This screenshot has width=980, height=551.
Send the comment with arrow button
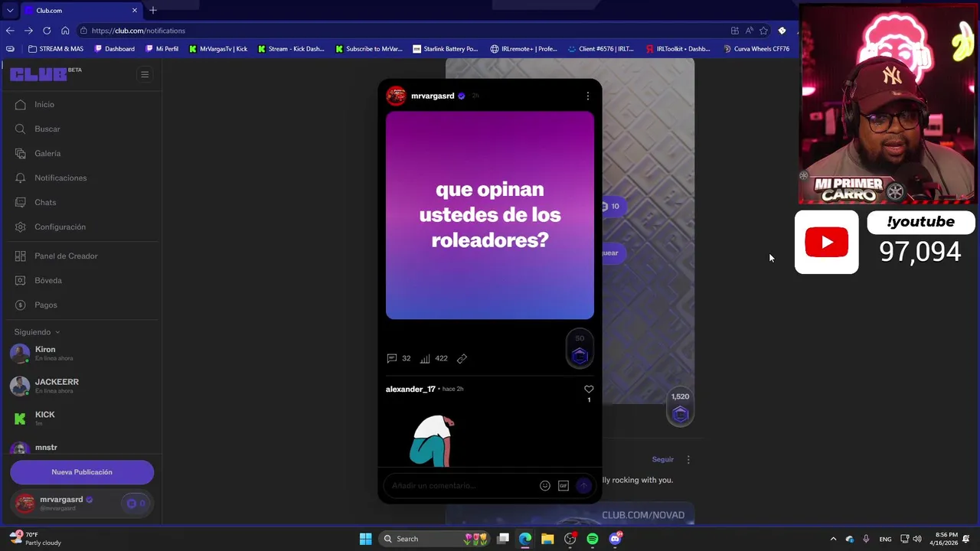point(583,485)
